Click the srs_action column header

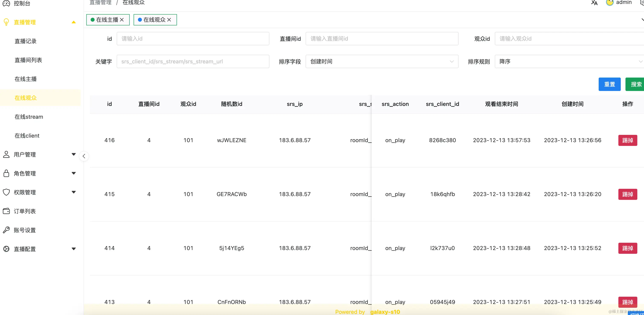[x=395, y=104]
